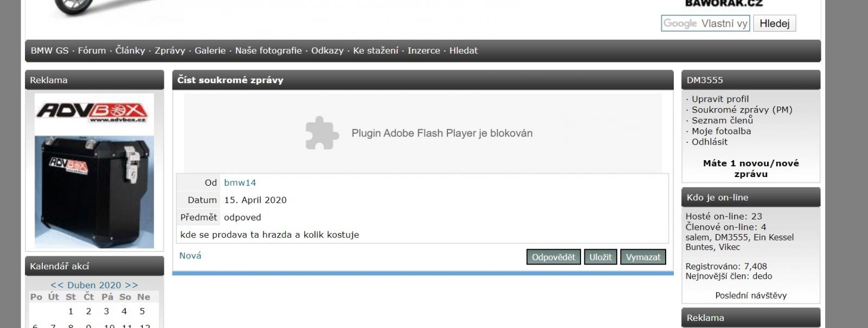The image size is (868, 328).
Task: Open Soukromé zprávy (PM) link
Action: pos(742,110)
